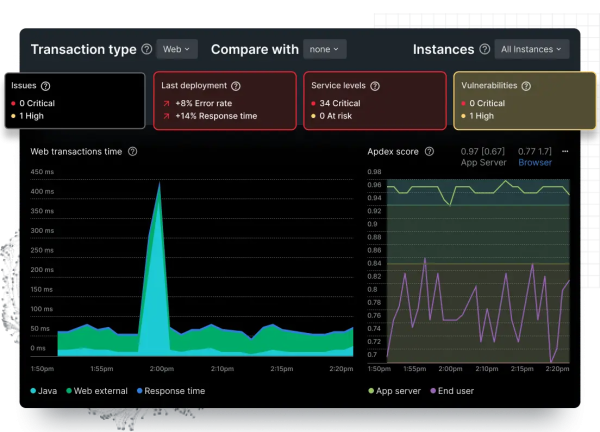Expand the All Instances dropdown

[x=533, y=49]
